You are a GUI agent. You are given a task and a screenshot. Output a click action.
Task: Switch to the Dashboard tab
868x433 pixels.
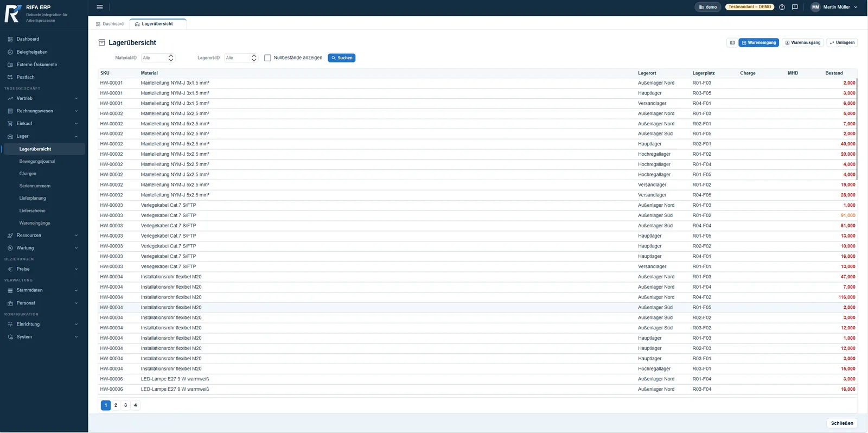tap(110, 24)
